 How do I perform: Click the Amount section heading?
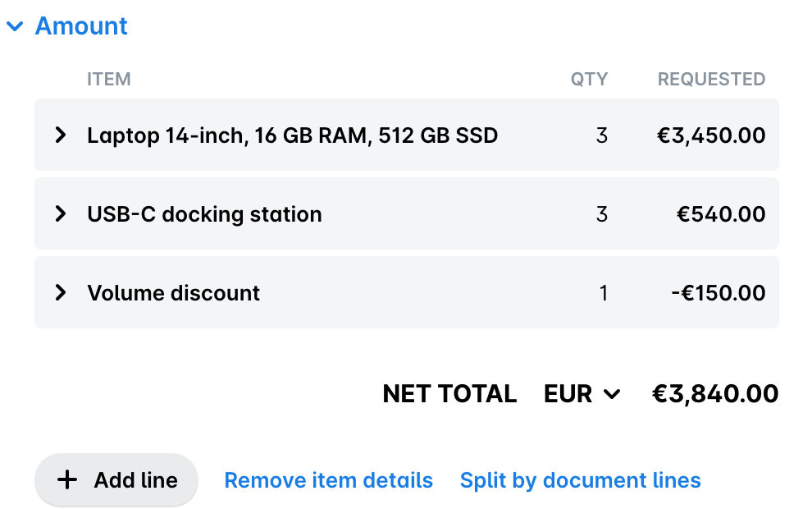(81, 26)
